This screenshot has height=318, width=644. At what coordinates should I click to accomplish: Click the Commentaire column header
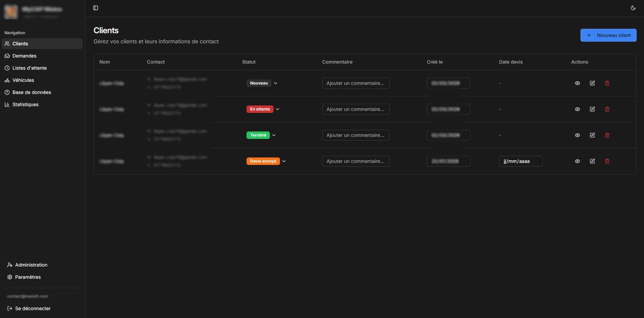337,62
